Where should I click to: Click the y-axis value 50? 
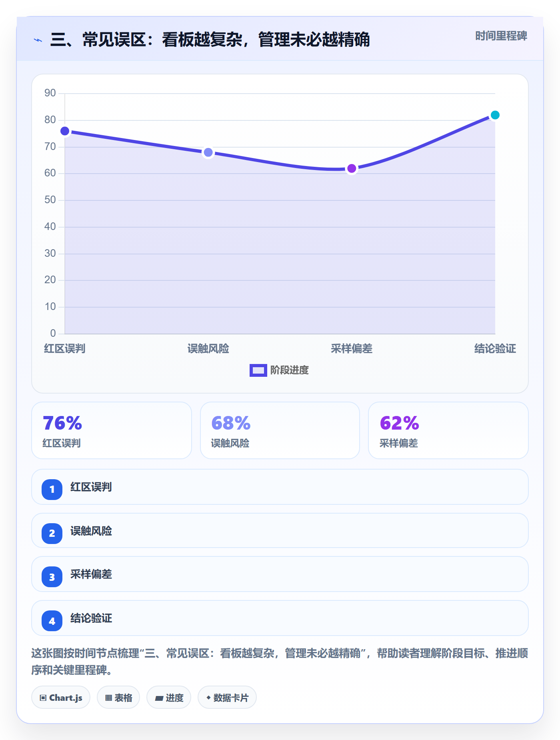click(50, 200)
